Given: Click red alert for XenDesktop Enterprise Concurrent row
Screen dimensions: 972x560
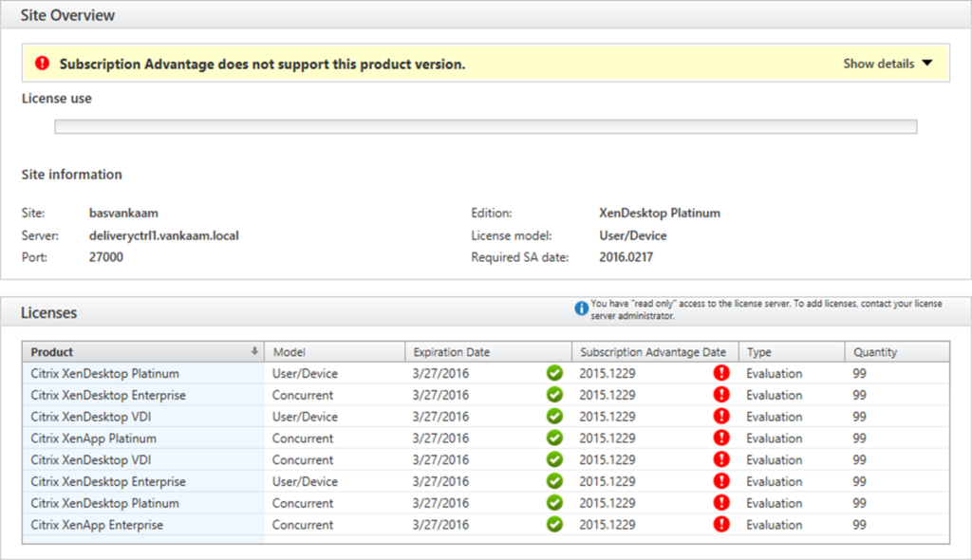Looking at the screenshot, I should click(721, 395).
